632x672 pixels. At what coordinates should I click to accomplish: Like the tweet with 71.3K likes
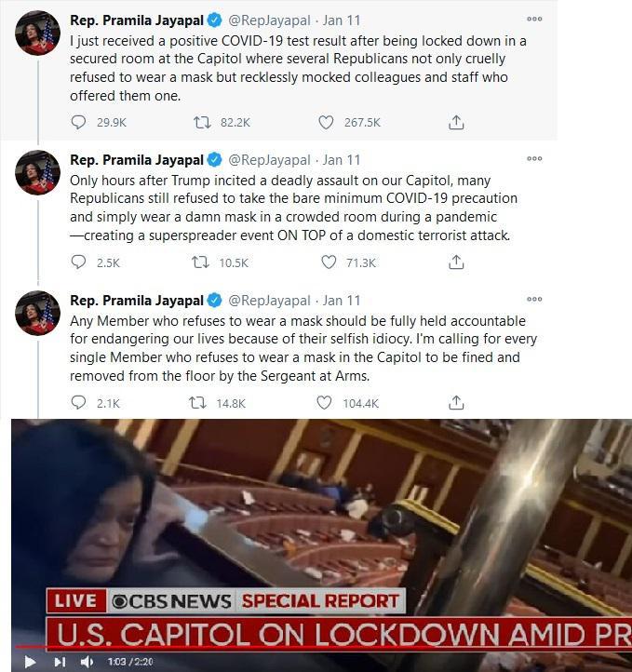click(329, 262)
